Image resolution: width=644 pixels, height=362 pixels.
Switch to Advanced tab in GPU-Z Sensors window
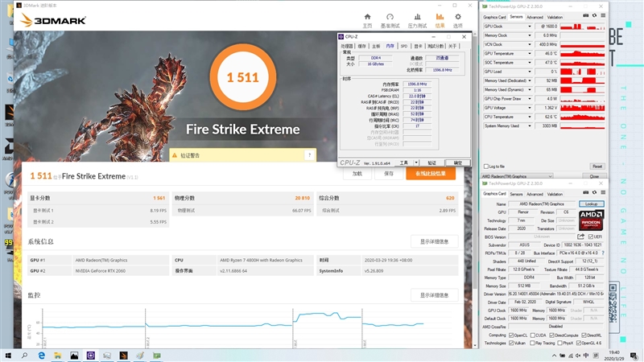click(x=535, y=17)
